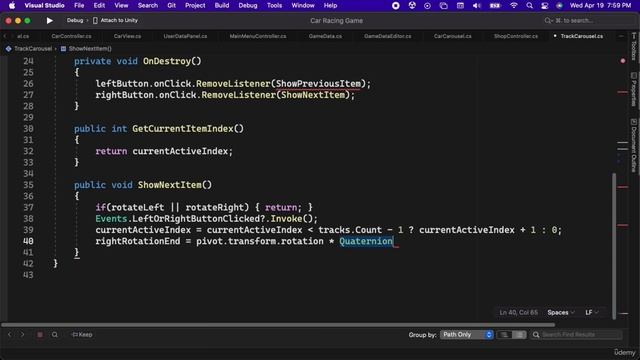The height and width of the screenshot is (360, 640).
Task: Show the tab overflow list at the end of the tab bar
Action: coord(621,36)
